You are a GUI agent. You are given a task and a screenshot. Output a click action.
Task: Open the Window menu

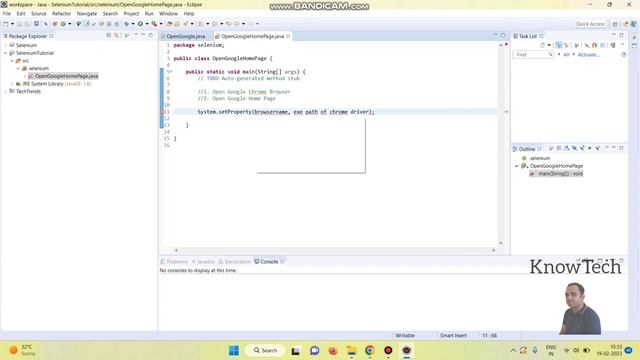pos(168,13)
